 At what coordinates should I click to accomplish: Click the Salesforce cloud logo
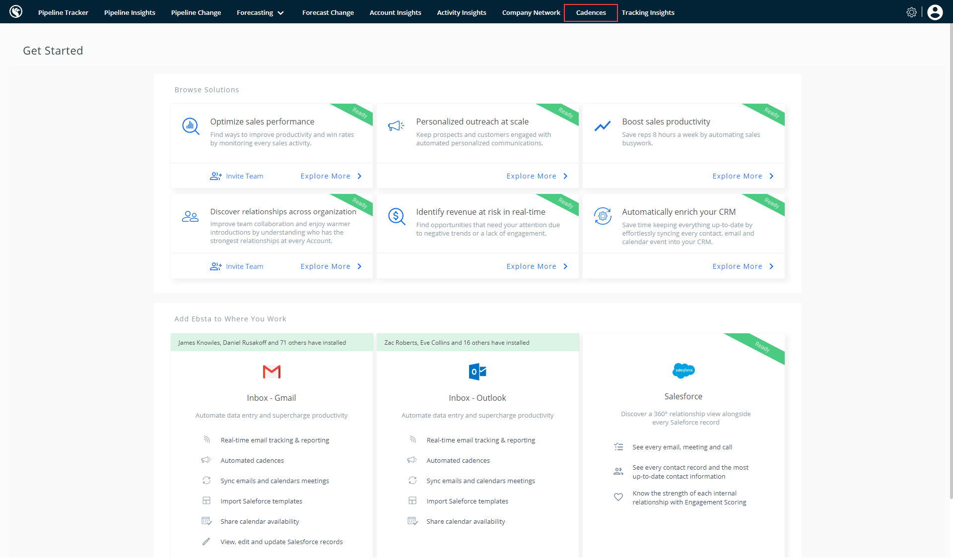coord(683,371)
